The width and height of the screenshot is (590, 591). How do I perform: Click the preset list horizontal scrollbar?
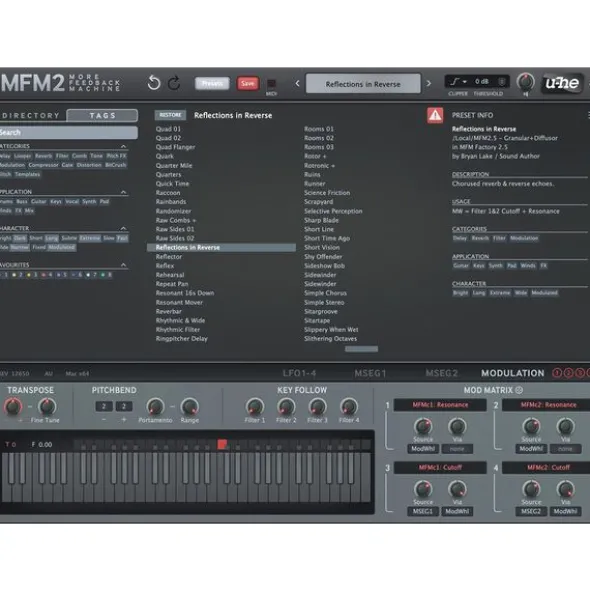pyautogui.click(x=361, y=349)
